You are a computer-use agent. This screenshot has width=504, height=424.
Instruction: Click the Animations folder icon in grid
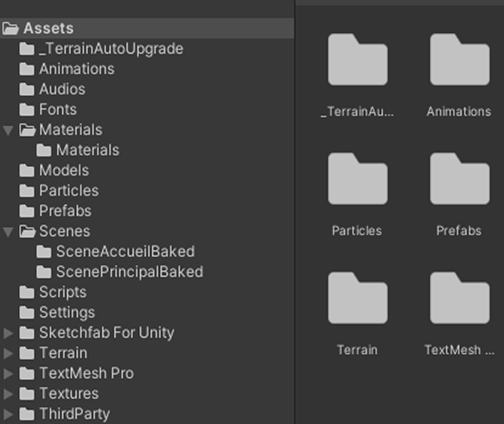click(x=460, y=59)
